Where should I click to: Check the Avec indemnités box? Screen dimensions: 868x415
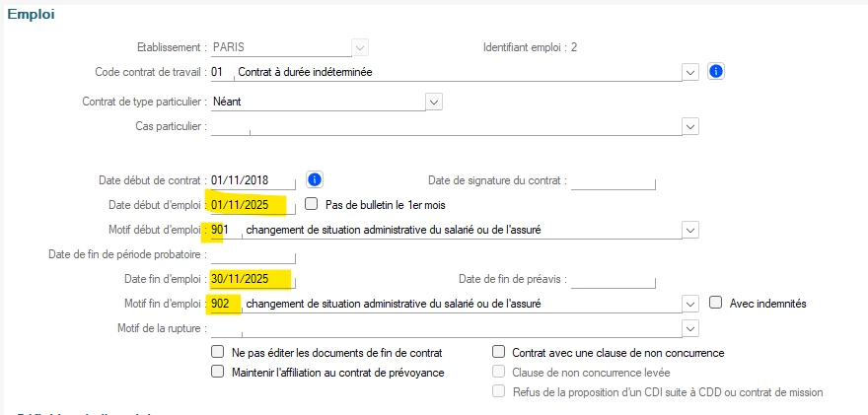point(716,303)
